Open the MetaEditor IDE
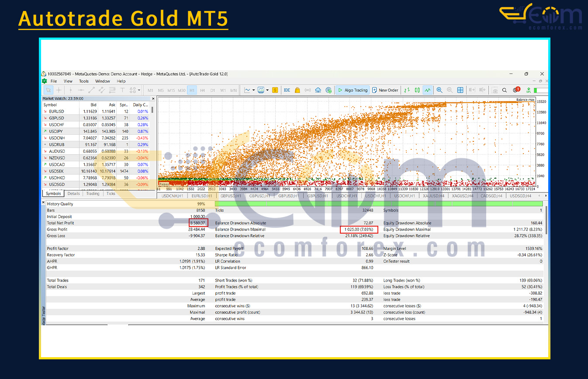Viewport: 588px width, 379px height. (287, 90)
